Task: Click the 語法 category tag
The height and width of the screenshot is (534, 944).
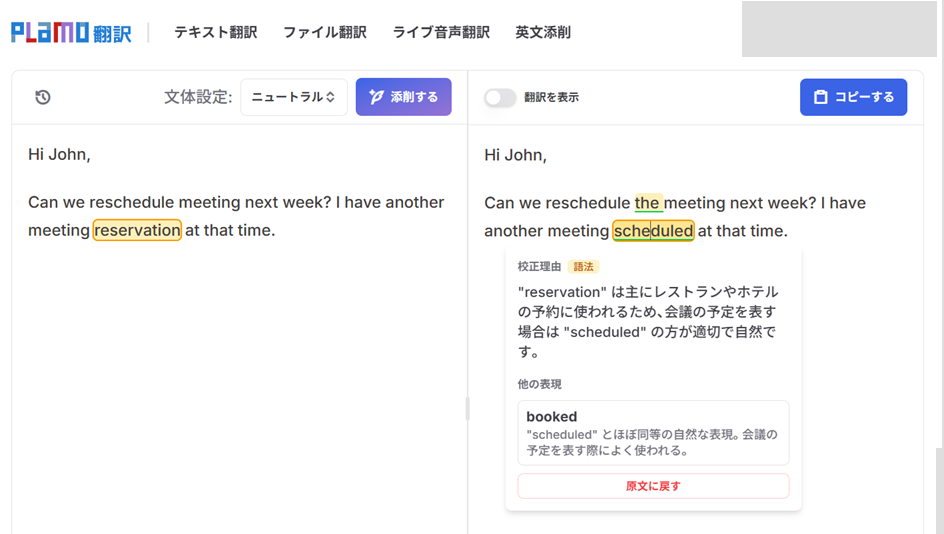Action: pyautogui.click(x=583, y=266)
